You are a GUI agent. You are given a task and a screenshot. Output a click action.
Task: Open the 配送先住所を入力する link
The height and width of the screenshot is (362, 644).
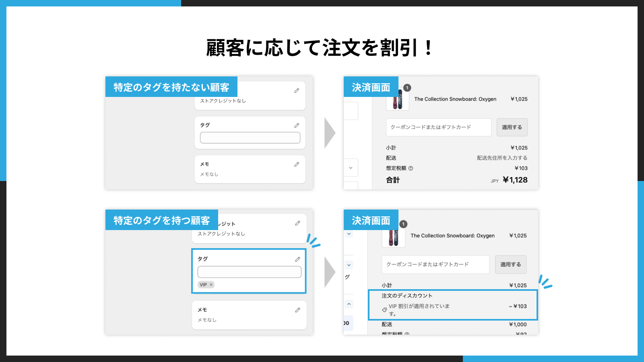(x=501, y=158)
